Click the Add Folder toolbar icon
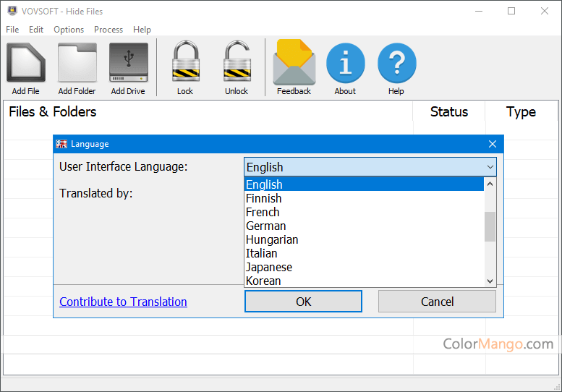The image size is (562, 392). [77, 63]
